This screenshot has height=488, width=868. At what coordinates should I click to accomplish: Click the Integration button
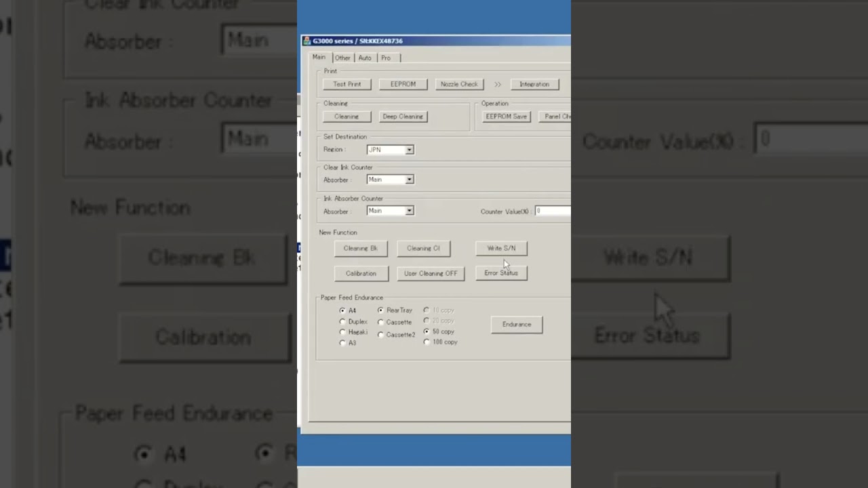tap(534, 84)
